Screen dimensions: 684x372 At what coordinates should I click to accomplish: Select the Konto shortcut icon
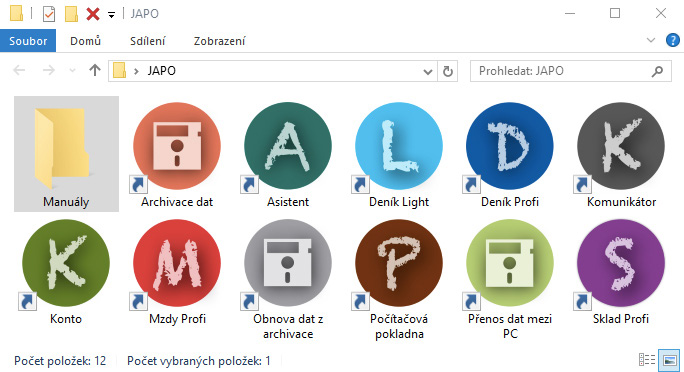[x=66, y=263]
